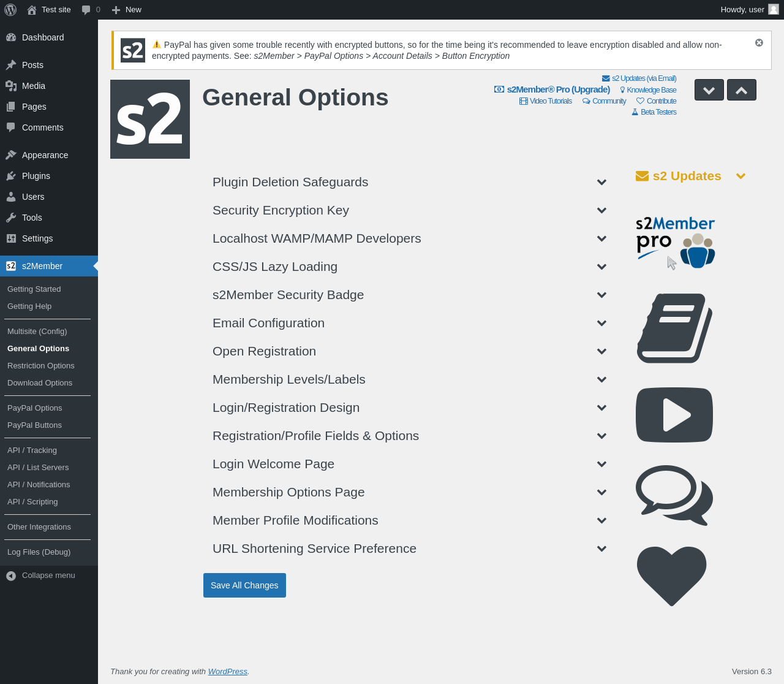This screenshot has height=684, width=784.
Task: Open the user avatar in admin bar
Action: (x=774, y=10)
